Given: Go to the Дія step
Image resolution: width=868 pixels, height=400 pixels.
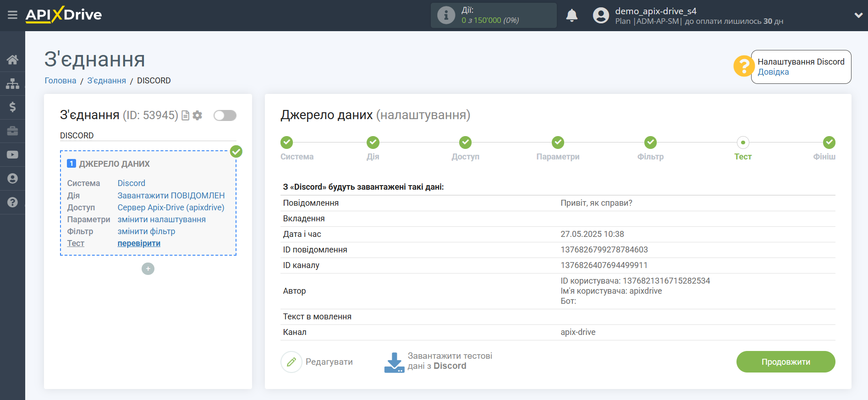Looking at the screenshot, I should (x=373, y=142).
